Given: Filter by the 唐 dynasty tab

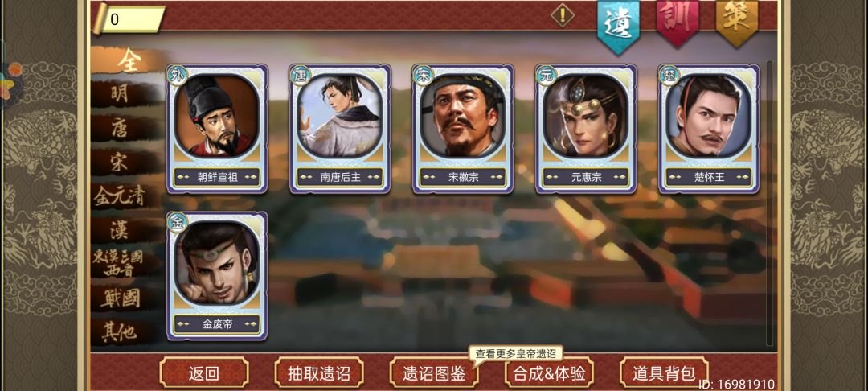Looking at the screenshot, I should tap(120, 128).
